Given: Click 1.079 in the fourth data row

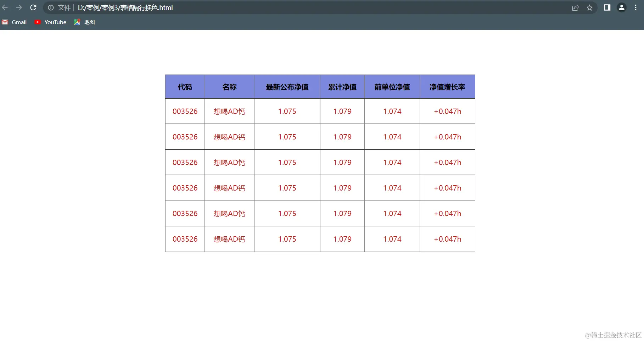Looking at the screenshot, I should pyautogui.click(x=342, y=188).
